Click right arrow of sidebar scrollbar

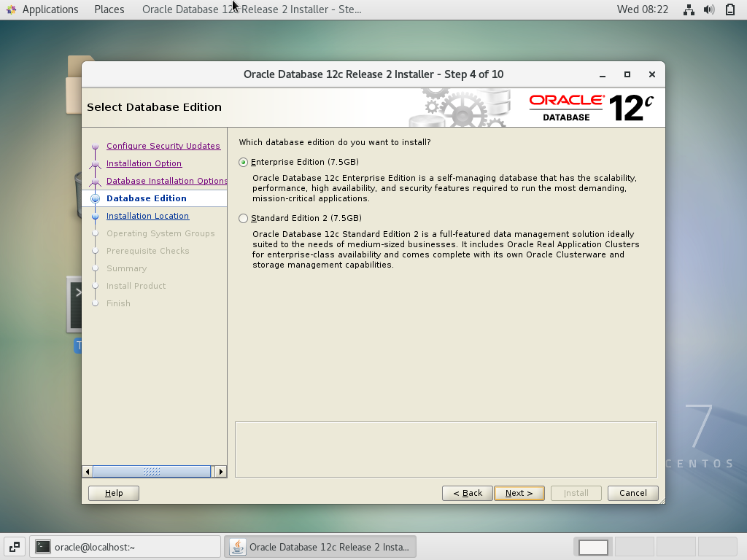[220, 472]
